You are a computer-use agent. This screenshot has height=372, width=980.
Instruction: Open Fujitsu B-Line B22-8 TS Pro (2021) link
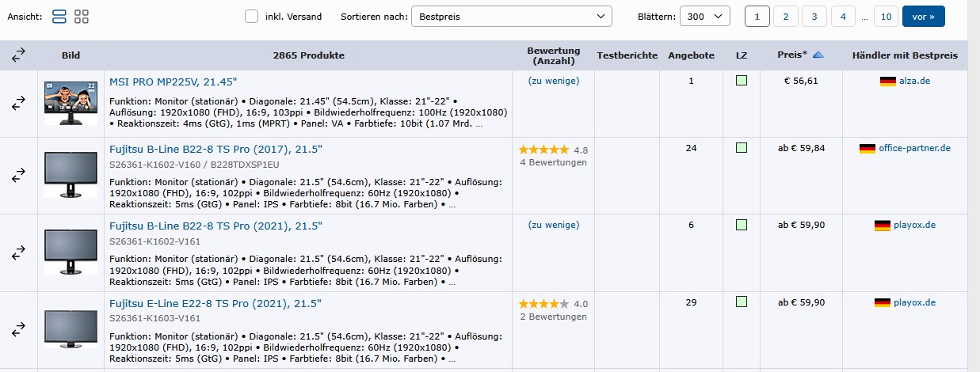(215, 226)
